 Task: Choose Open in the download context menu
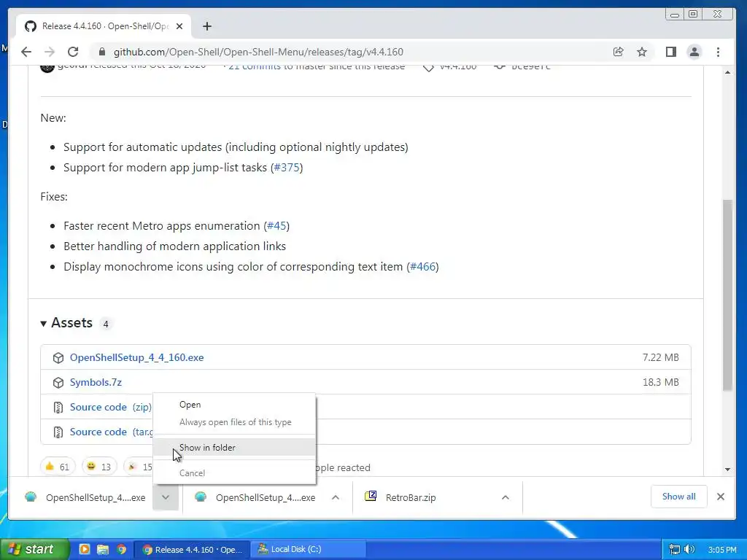pos(234,404)
